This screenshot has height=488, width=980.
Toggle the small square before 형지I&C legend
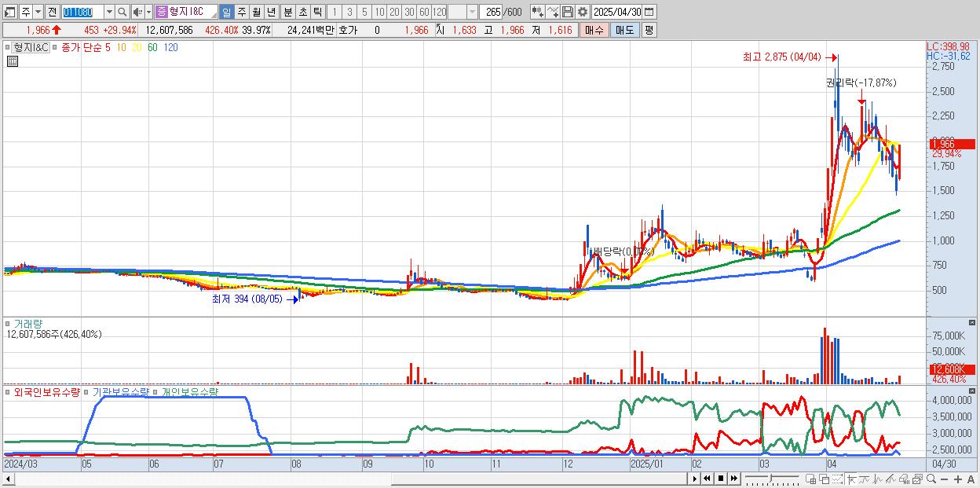point(8,47)
